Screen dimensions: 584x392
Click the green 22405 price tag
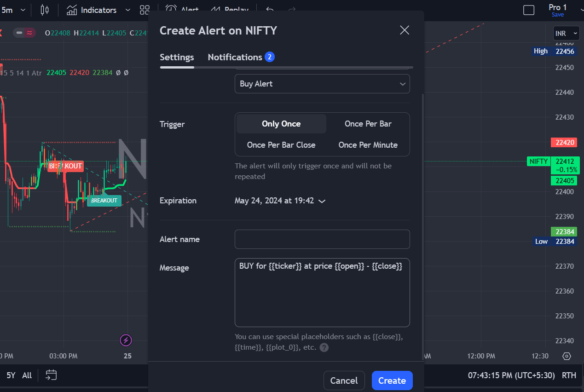coord(564,180)
